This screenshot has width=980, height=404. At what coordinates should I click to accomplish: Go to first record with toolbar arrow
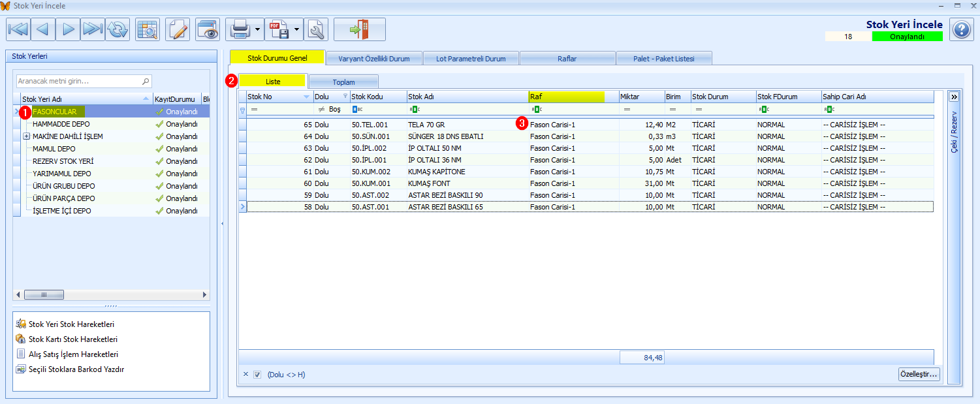click(18, 29)
